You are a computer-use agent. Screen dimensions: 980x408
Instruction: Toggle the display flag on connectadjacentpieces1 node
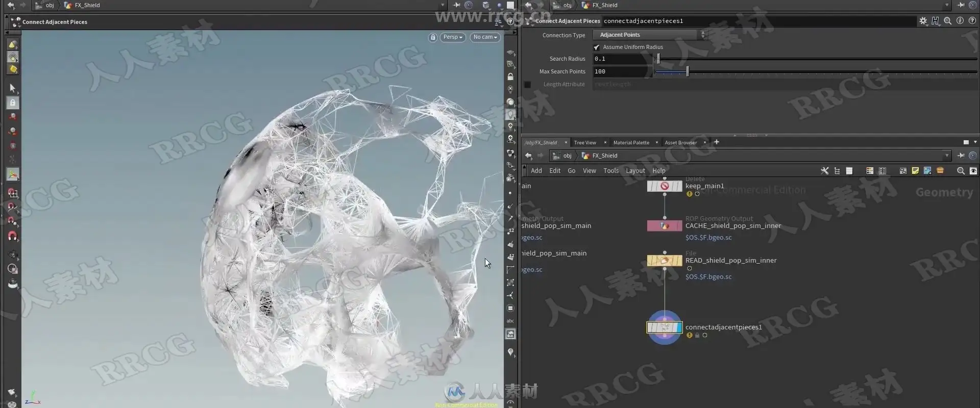(x=679, y=327)
